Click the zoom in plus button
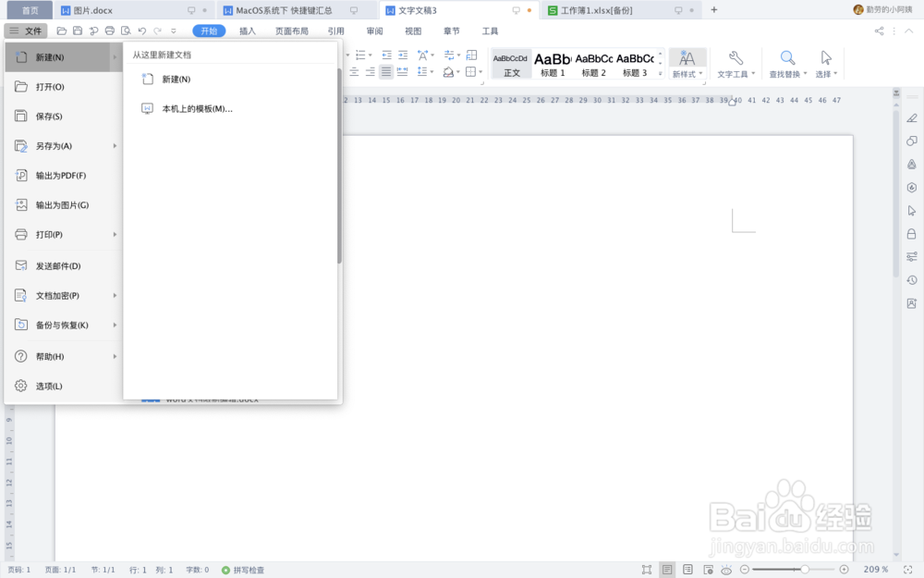The image size is (924, 578). pyautogui.click(x=844, y=569)
